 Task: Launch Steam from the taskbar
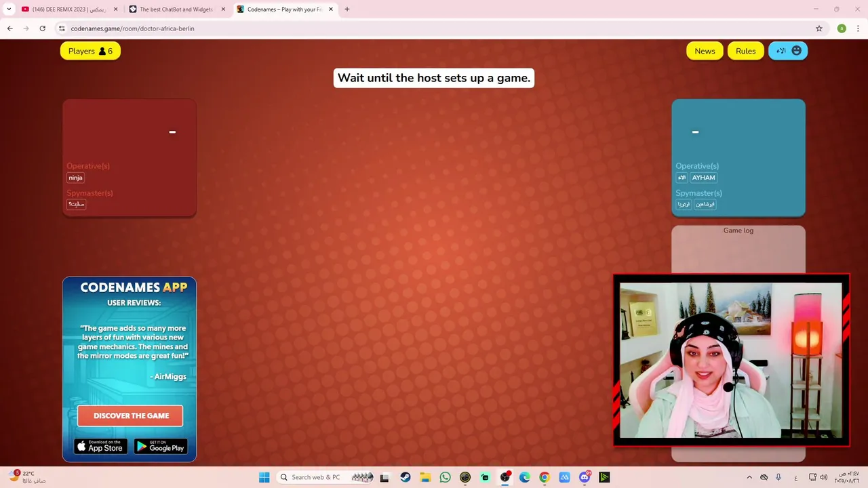(406, 477)
